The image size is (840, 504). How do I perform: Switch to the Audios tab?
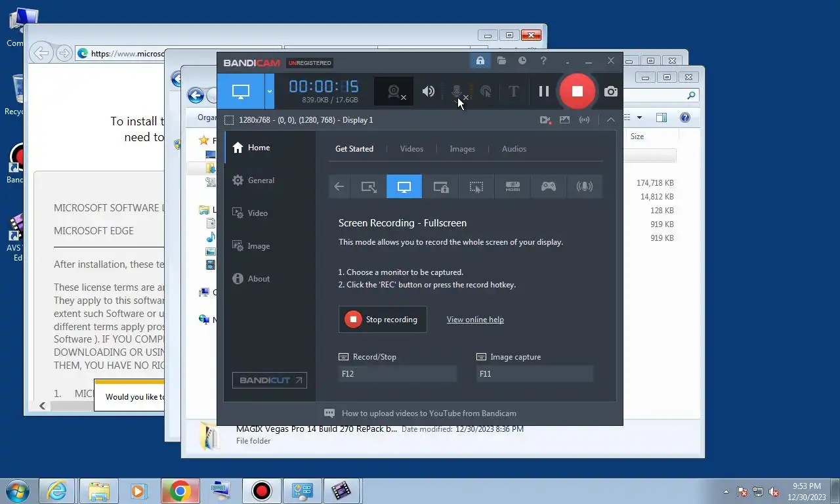coord(514,149)
